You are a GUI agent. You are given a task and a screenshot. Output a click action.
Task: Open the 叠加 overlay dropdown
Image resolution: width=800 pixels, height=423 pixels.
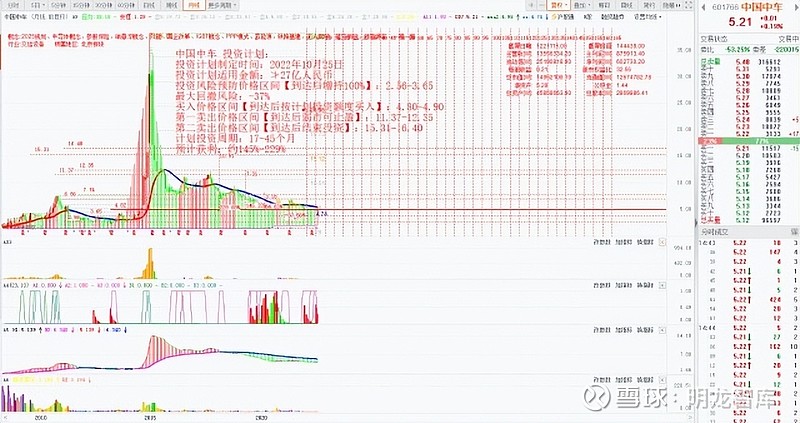point(582,5)
